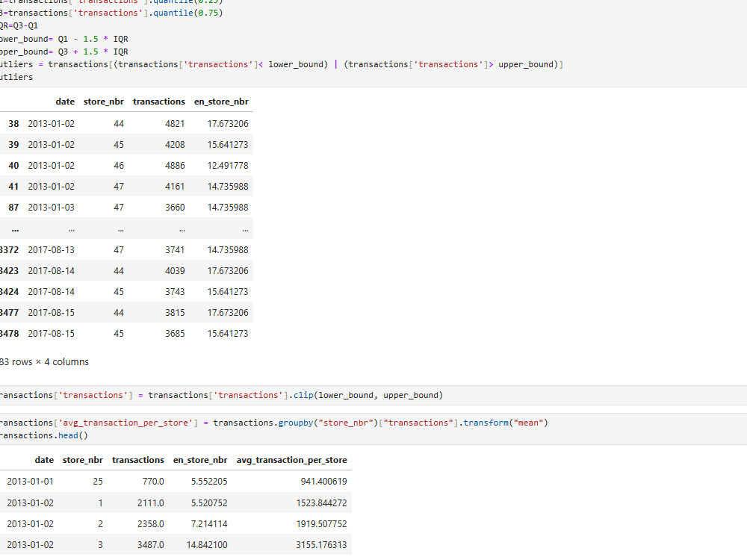Click the IQR=Q3-Q1 code line

19,25
